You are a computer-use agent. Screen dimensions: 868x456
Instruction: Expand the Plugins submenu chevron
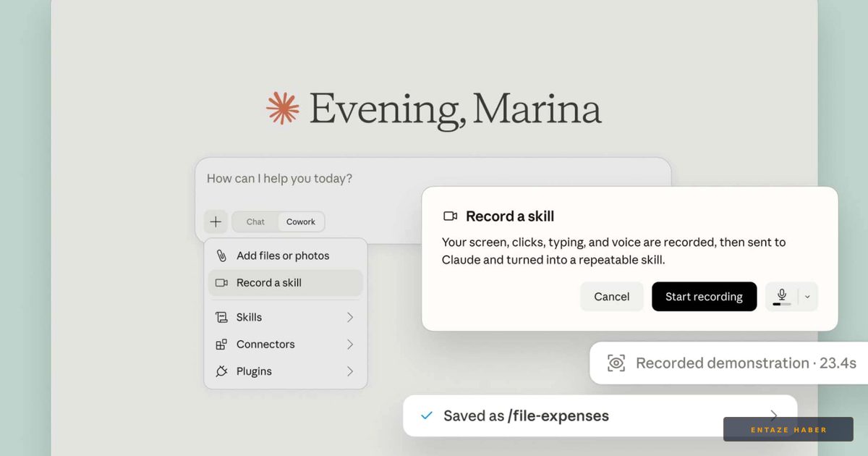click(350, 371)
